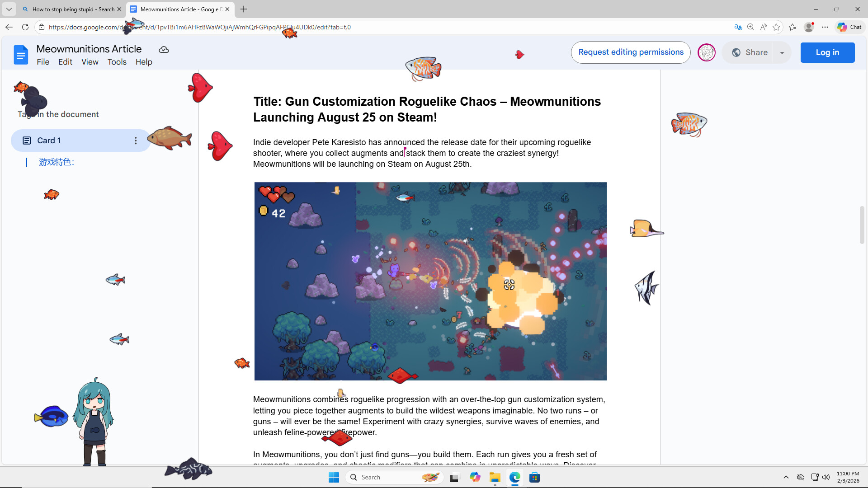This screenshot has width=868, height=488.
Task: Start Read aloud from the address bar
Action: [x=764, y=27]
